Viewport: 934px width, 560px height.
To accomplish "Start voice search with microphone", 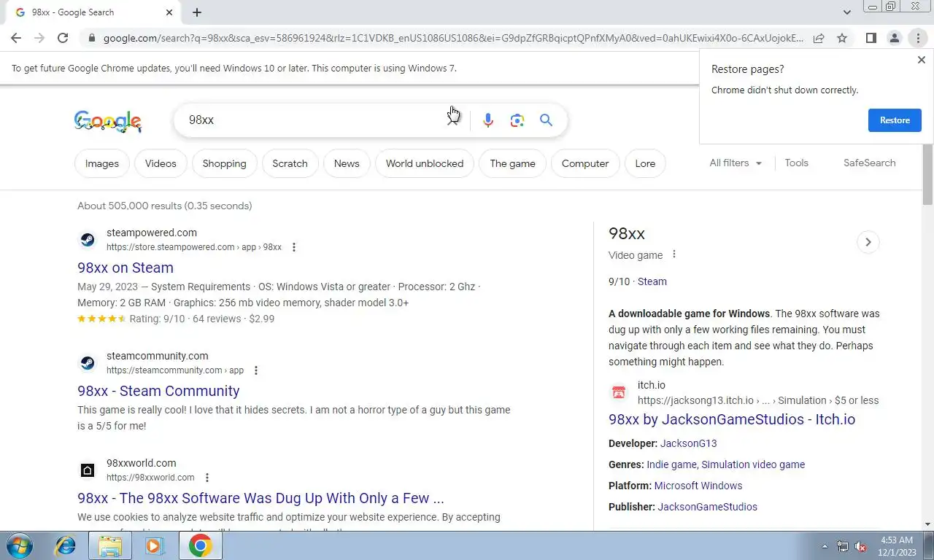I will coord(488,120).
